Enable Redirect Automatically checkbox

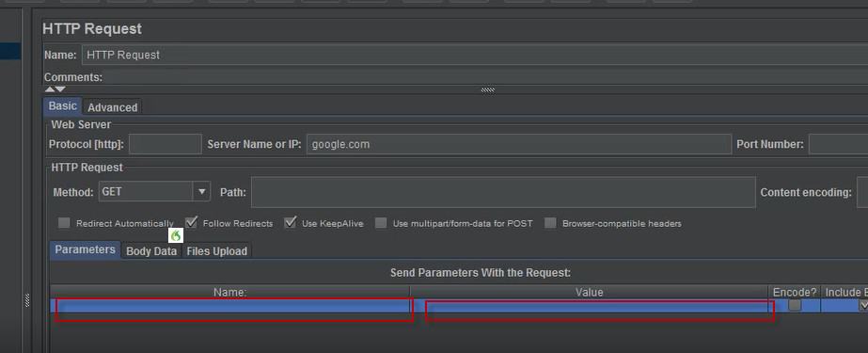pyautogui.click(x=64, y=223)
